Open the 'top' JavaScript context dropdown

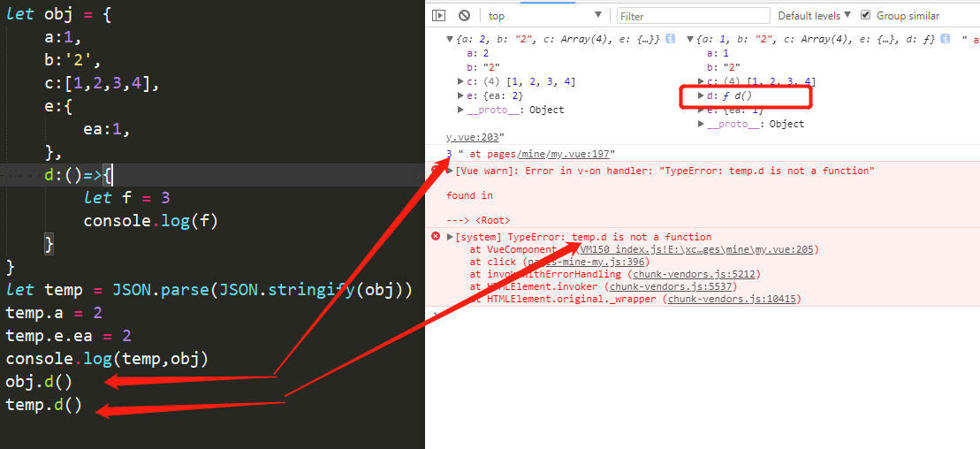coord(545,16)
